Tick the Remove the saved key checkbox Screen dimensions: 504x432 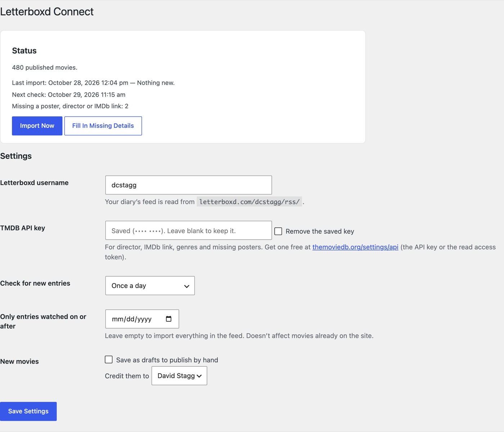278,231
